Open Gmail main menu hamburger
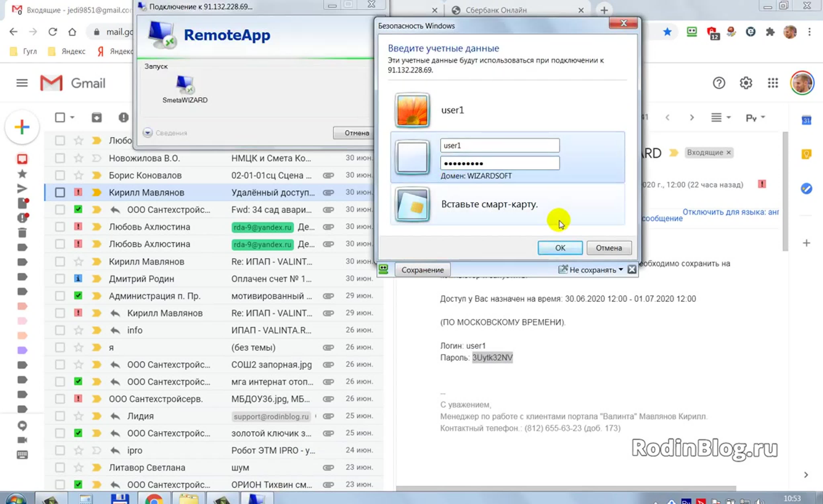823x504 pixels. (22, 83)
